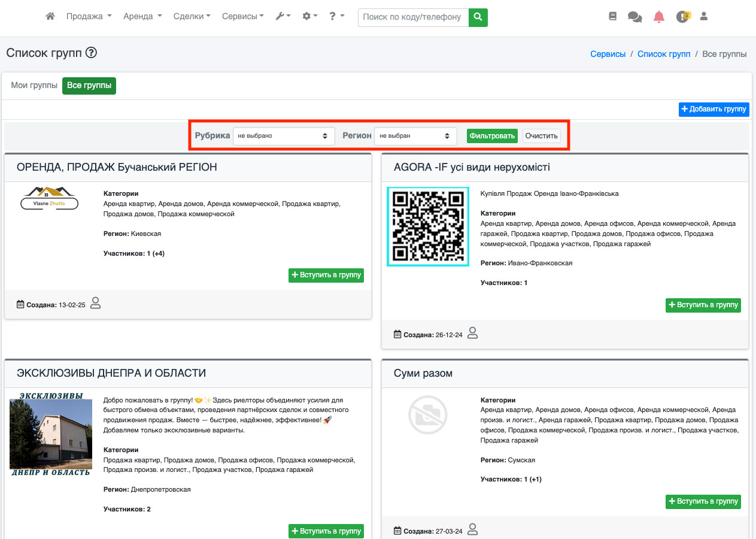The image size is (756, 539).
Task: Open the wrench tools menu icon
Action: 283,17
